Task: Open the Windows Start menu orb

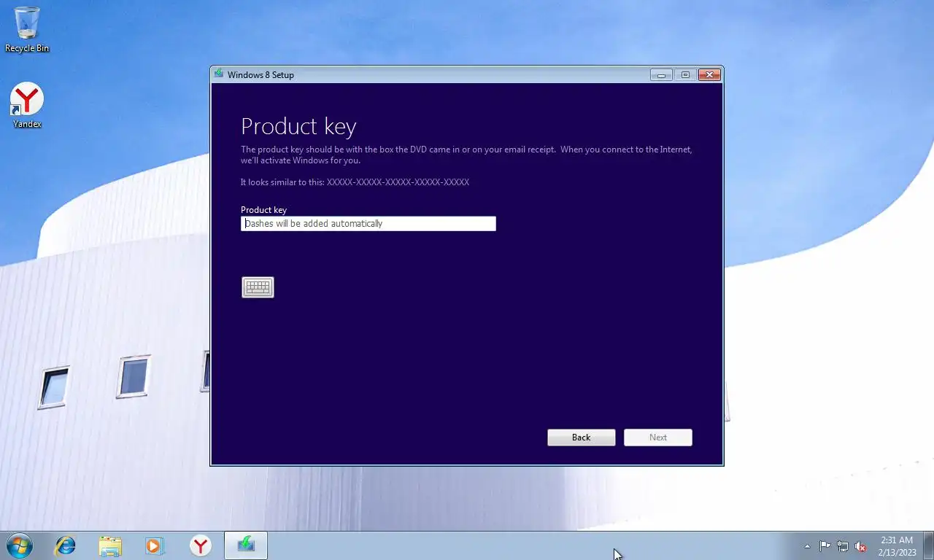Action: coord(19,545)
